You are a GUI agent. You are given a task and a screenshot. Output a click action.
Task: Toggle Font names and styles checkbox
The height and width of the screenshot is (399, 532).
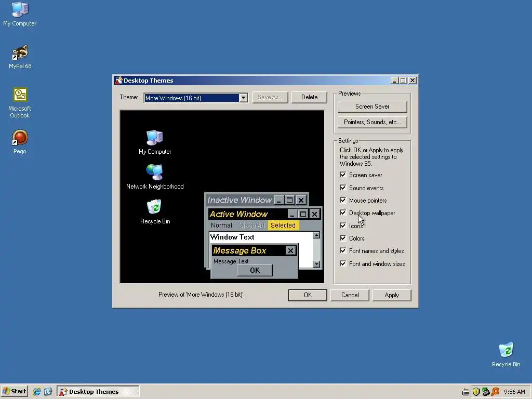pyautogui.click(x=343, y=251)
